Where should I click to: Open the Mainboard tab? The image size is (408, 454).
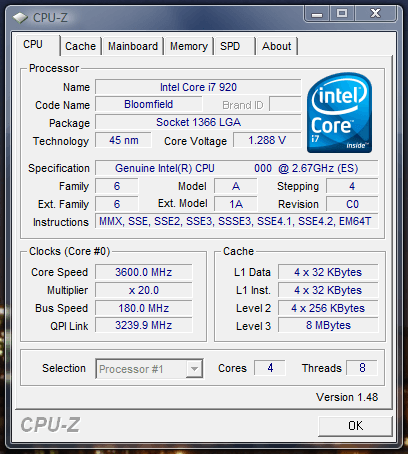[133, 46]
